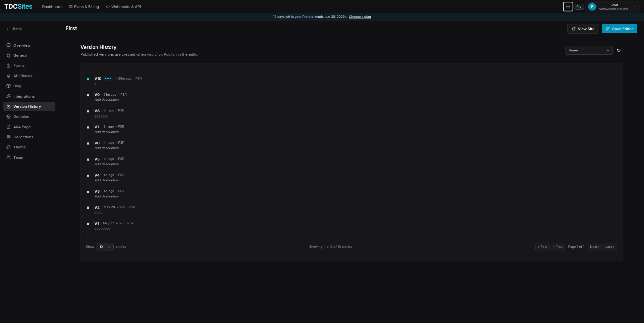
Task: Click the Collections database icon
Action: [9, 137]
